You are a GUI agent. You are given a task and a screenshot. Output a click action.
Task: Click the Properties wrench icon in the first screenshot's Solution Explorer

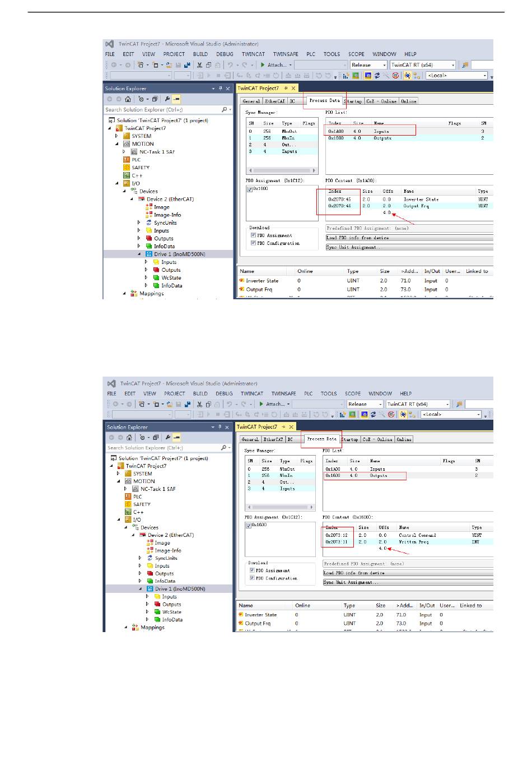tap(167, 99)
